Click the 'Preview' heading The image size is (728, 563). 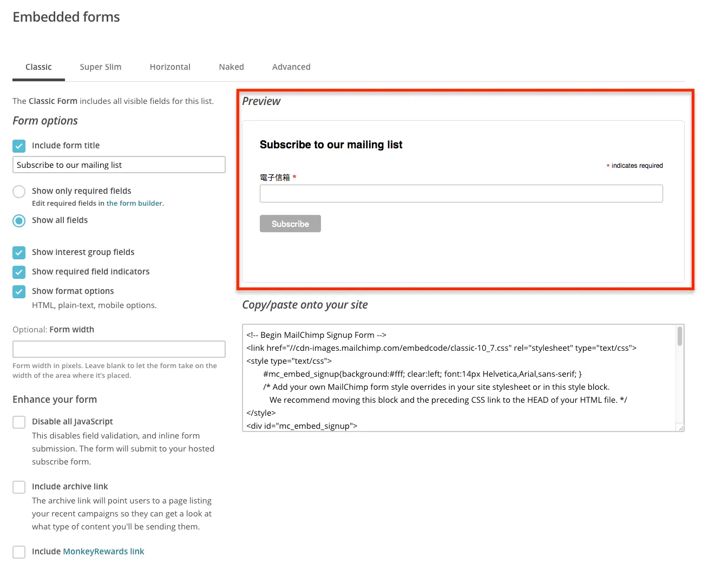(x=261, y=101)
